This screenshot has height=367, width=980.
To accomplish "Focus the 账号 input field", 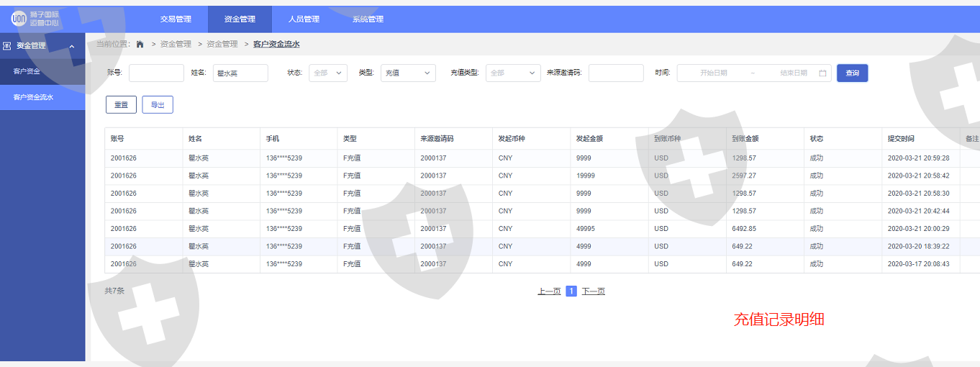I will (156, 73).
